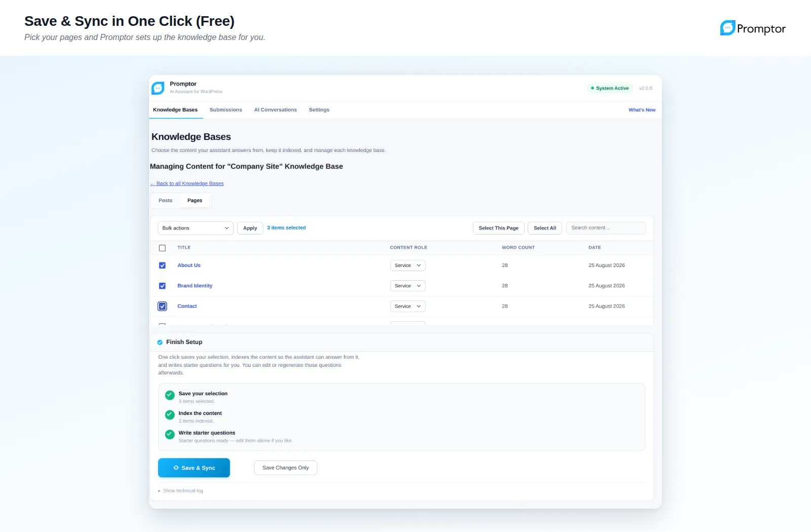Click the green check beside Write starter questions
This screenshot has height=532, width=811.
(x=170, y=434)
